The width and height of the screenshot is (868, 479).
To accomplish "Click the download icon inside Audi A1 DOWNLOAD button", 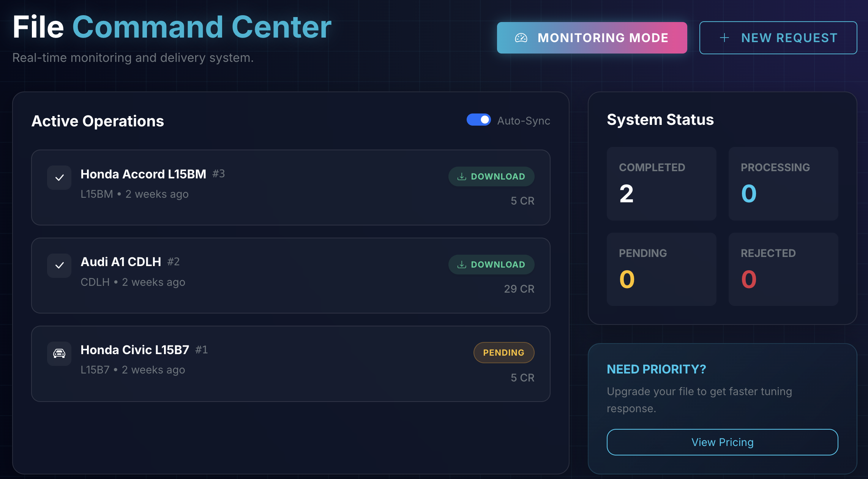I will (x=462, y=265).
